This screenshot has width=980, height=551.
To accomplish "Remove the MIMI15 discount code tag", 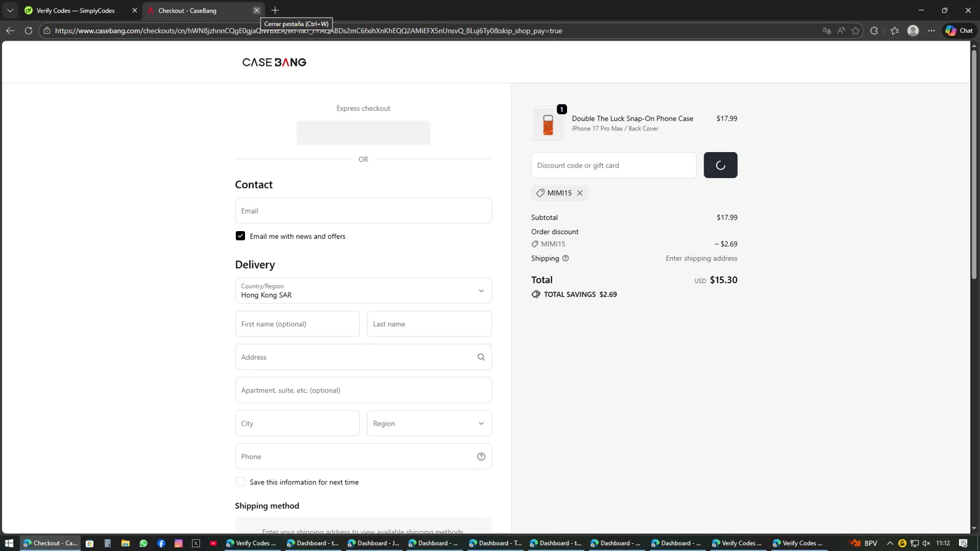I will coord(580,193).
